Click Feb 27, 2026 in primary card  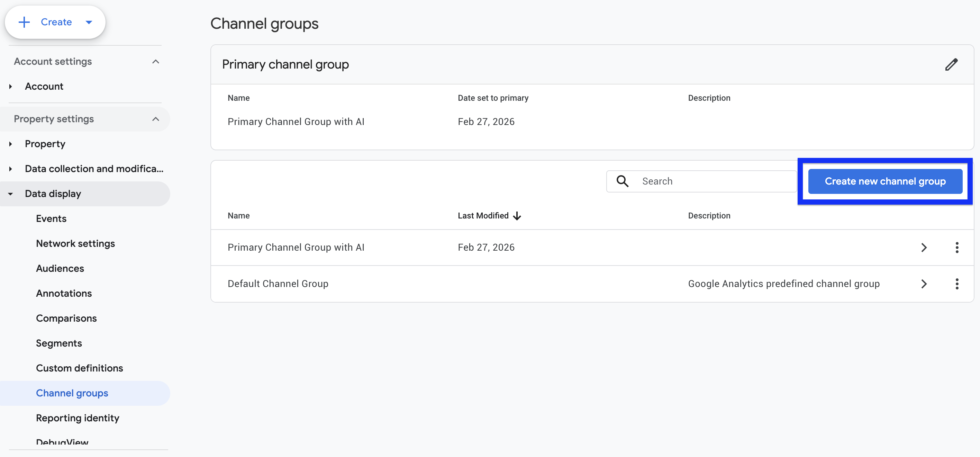(x=486, y=122)
